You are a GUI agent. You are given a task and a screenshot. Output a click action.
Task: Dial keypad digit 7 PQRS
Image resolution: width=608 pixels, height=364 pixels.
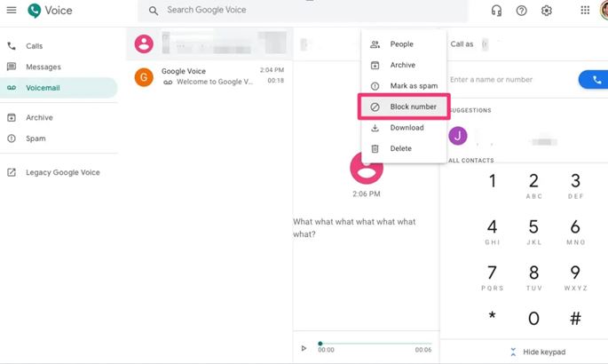(493, 278)
